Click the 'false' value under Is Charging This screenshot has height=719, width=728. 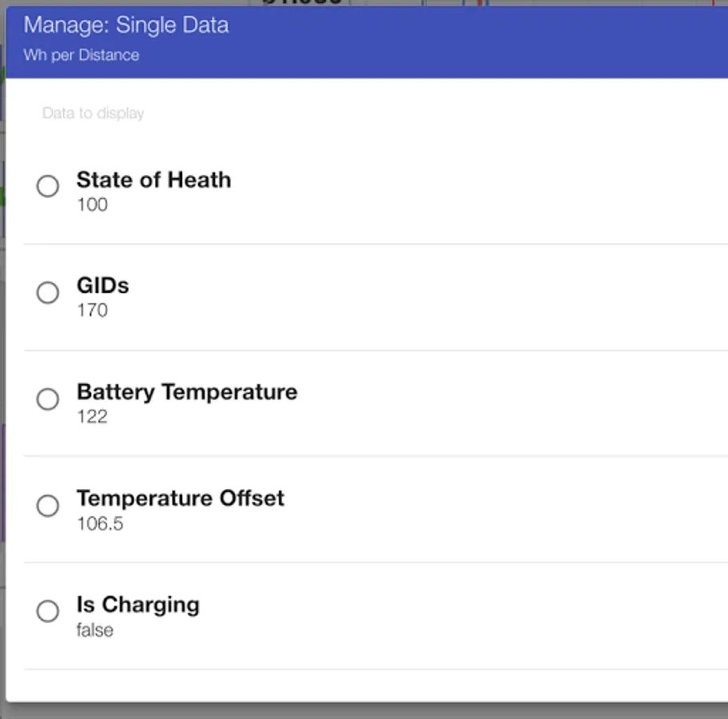(x=94, y=630)
